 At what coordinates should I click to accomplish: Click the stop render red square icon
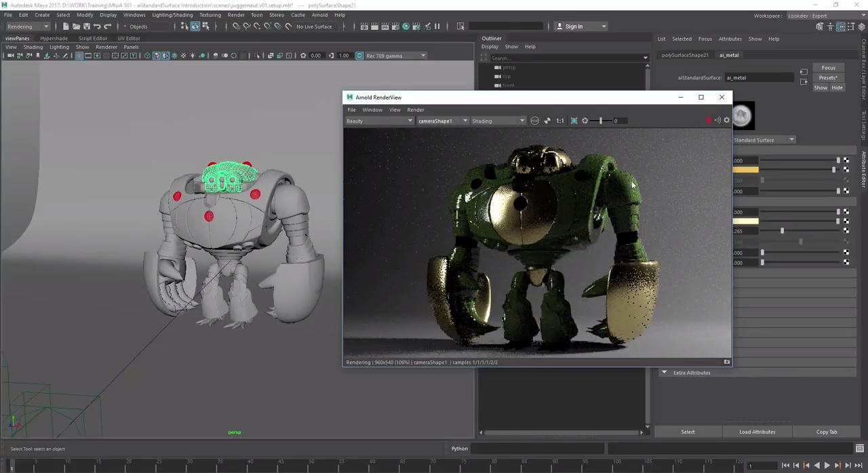(x=709, y=120)
